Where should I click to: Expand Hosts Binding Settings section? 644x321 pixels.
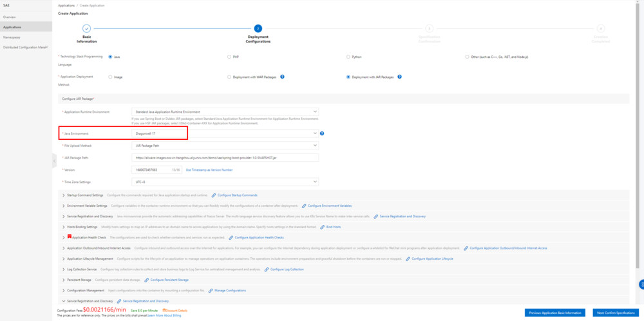(x=64, y=227)
